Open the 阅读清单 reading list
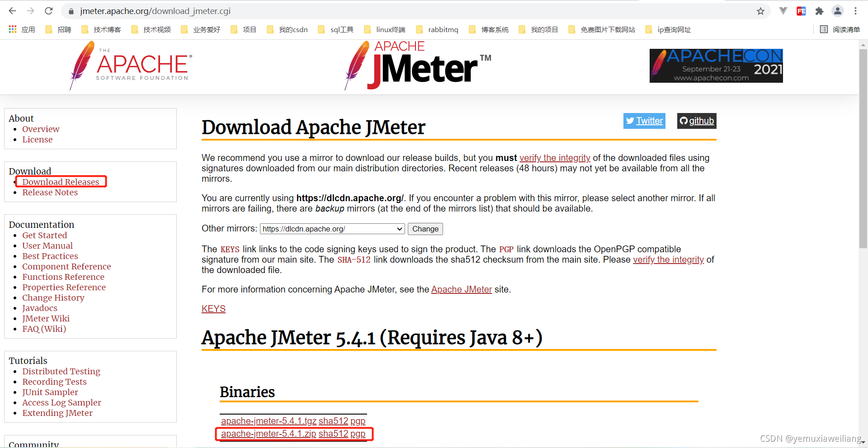Image resolution: width=868 pixels, height=448 pixels. click(840, 29)
